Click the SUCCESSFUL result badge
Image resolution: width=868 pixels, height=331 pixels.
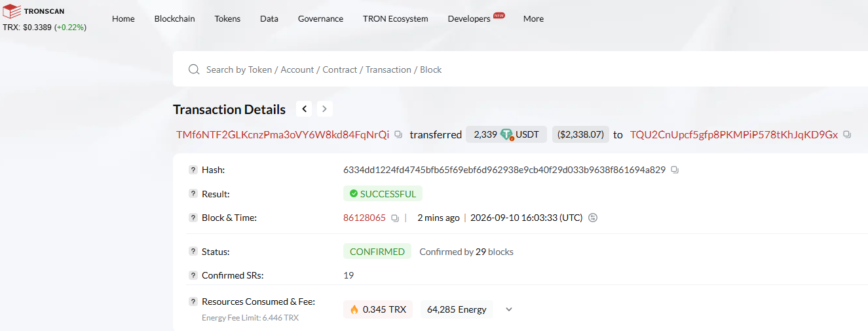383,193
